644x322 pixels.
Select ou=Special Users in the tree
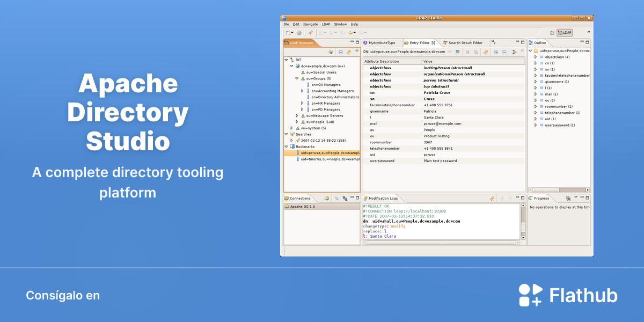pos(318,72)
